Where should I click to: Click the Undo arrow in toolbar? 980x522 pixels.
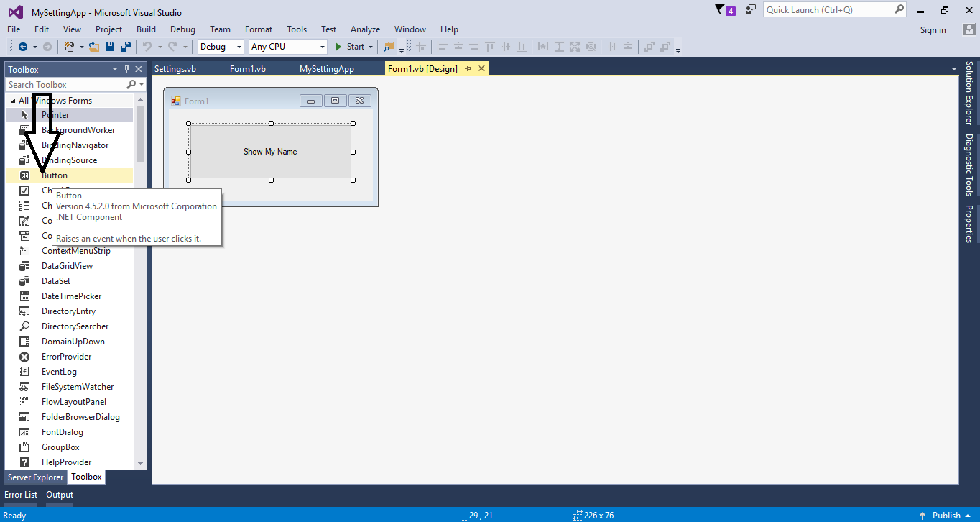tap(147, 47)
